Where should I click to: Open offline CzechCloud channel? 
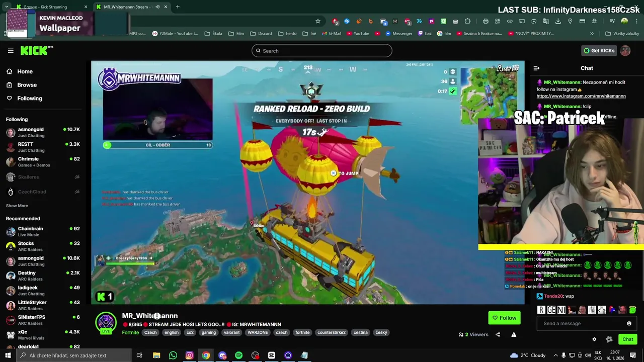coord(43,192)
